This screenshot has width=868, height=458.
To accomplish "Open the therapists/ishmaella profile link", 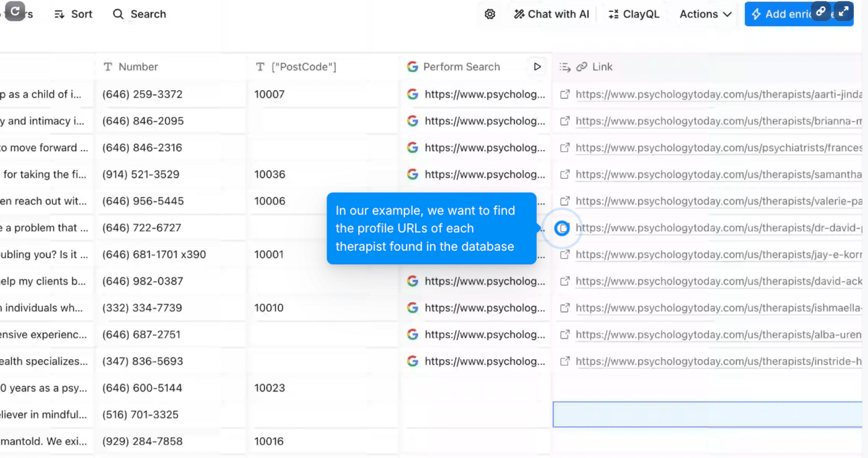I will point(719,307).
